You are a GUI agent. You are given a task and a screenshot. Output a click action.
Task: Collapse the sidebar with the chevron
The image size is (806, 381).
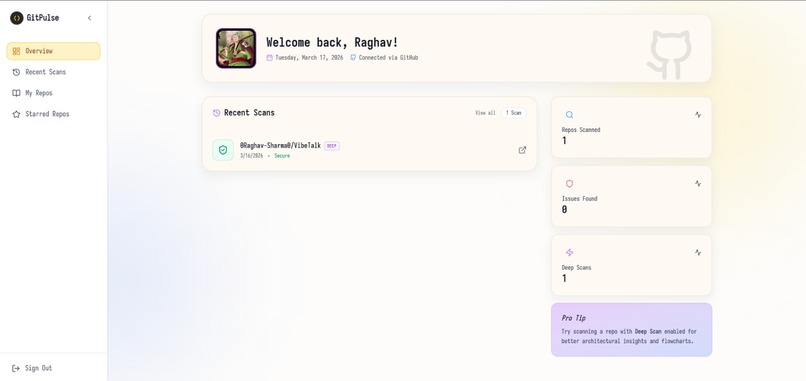pos(89,18)
